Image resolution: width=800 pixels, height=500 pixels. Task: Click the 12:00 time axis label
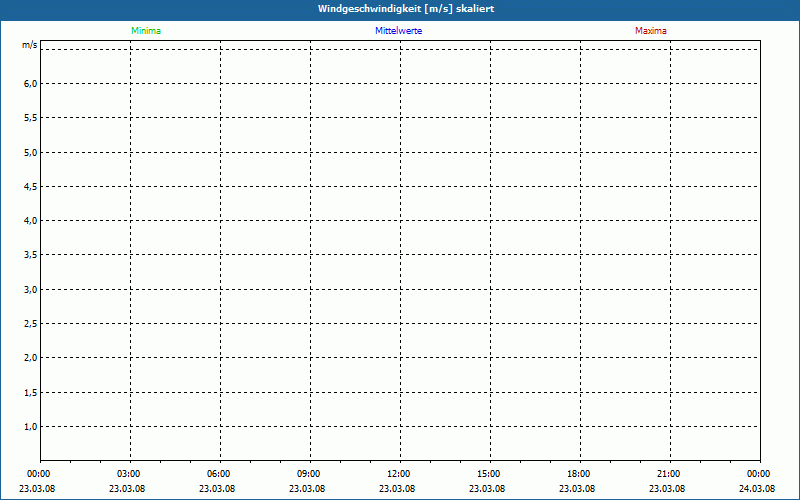(x=398, y=474)
